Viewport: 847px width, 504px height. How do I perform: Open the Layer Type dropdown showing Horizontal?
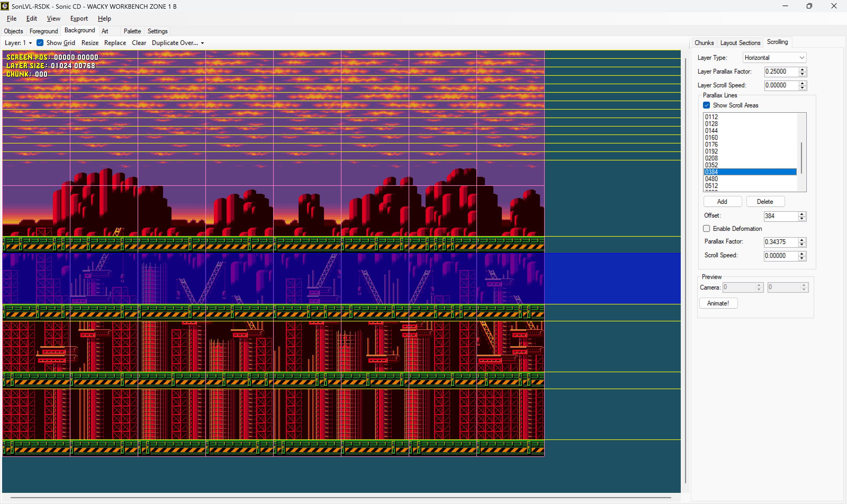774,57
